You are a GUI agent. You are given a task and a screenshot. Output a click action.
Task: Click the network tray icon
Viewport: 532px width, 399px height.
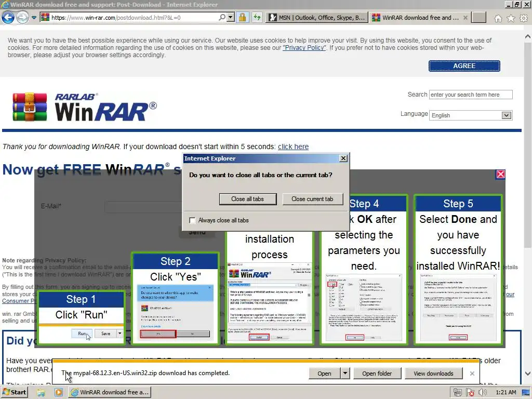click(457, 393)
